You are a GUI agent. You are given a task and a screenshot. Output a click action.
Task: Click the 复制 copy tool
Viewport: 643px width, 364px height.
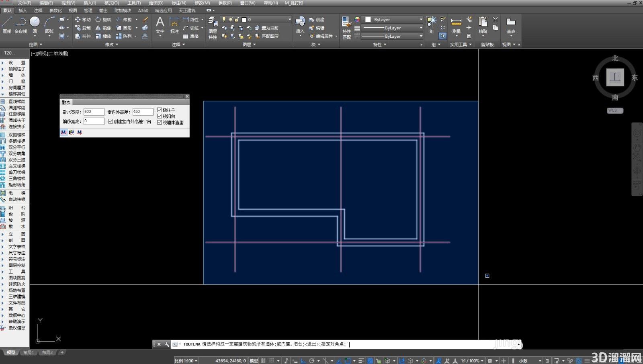click(83, 28)
